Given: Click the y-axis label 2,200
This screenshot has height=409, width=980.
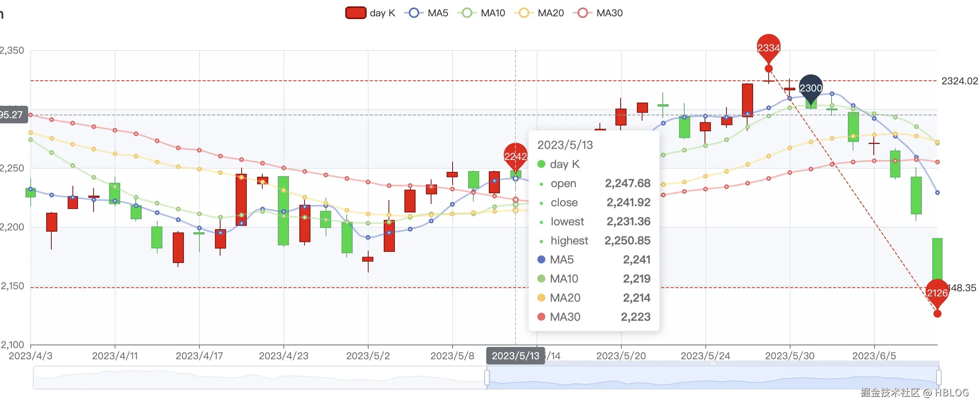Looking at the screenshot, I should click(x=12, y=227).
